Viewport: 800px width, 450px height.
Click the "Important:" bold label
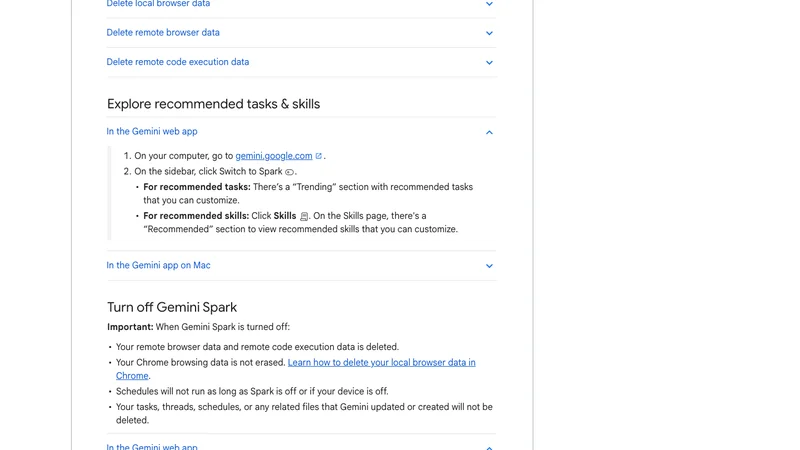click(130, 327)
